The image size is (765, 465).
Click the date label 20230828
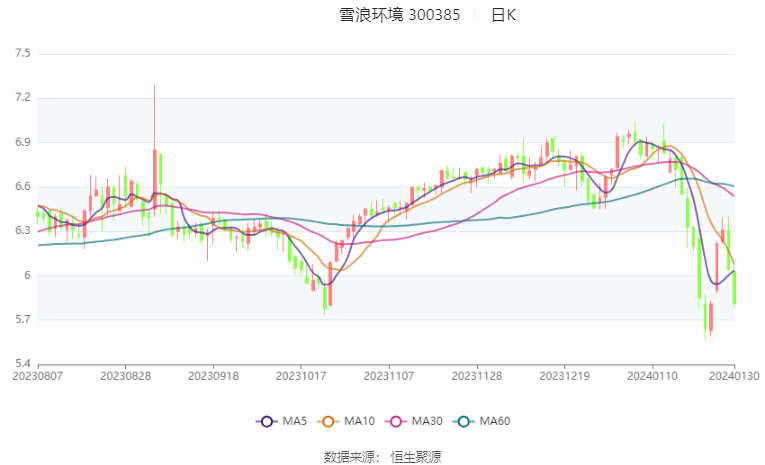click(x=125, y=376)
